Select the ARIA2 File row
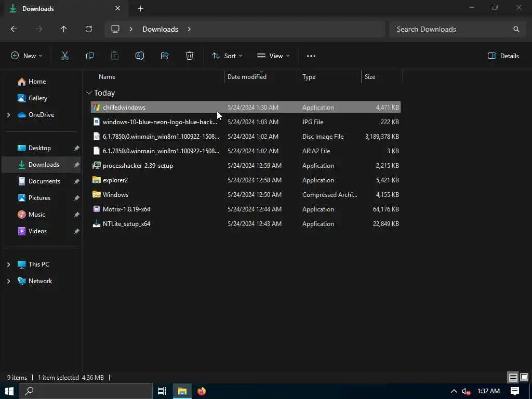 pos(246,151)
